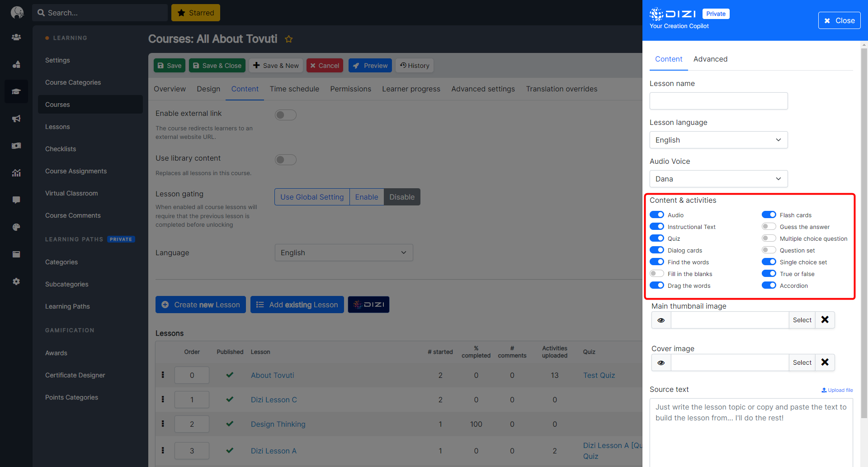The height and width of the screenshot is (467, 868).
Task: Toggle Drag the words switch
Action: 657,286
